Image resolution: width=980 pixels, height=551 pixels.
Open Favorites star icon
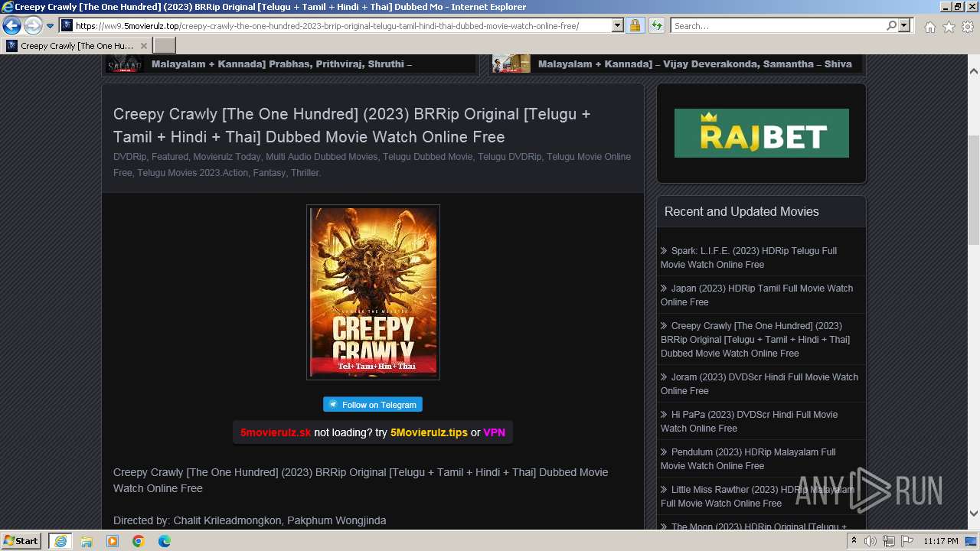coord(949,27)
